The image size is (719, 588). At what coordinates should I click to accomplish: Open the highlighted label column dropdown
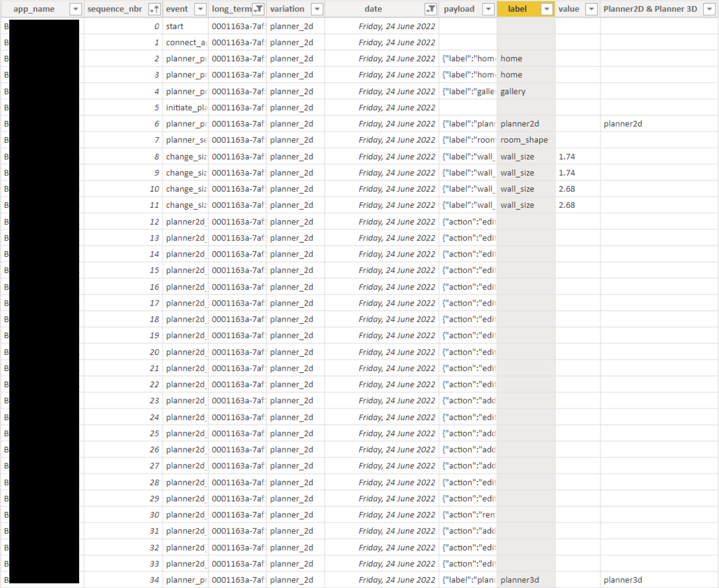pyautogui.click(x=547, y=9)
